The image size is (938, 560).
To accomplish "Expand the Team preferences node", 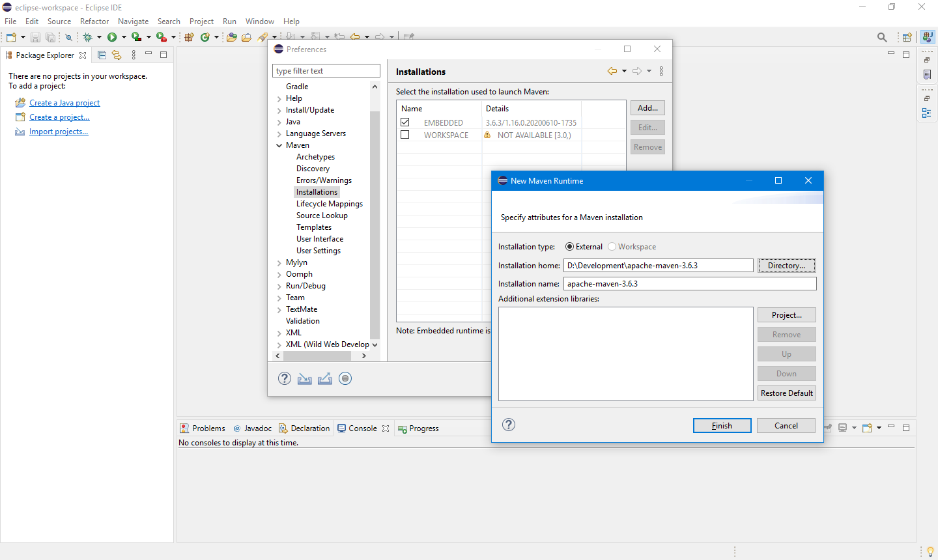I will pos(279,298).
